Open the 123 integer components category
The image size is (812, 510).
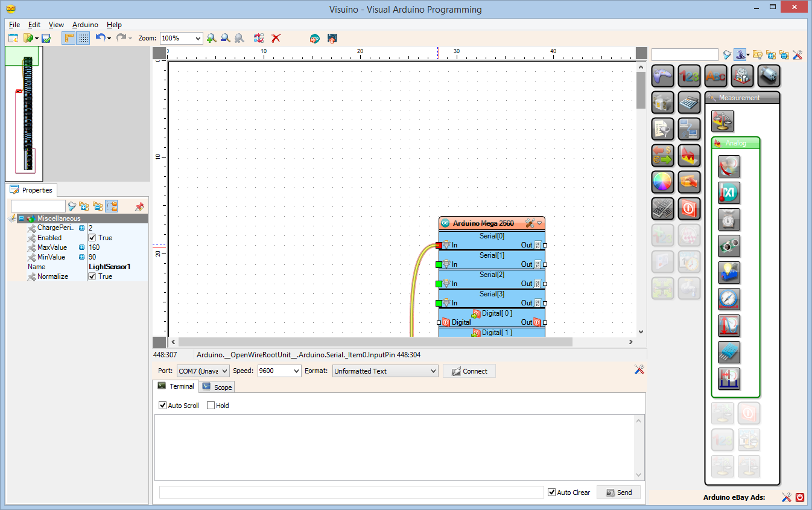coord(689,76)
